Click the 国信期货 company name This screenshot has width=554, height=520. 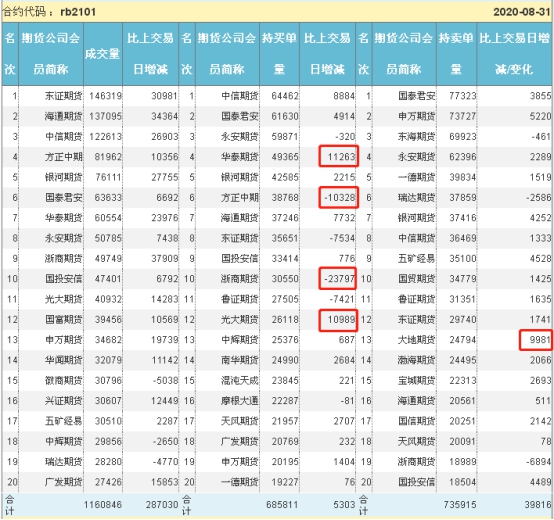coord(417,421)
